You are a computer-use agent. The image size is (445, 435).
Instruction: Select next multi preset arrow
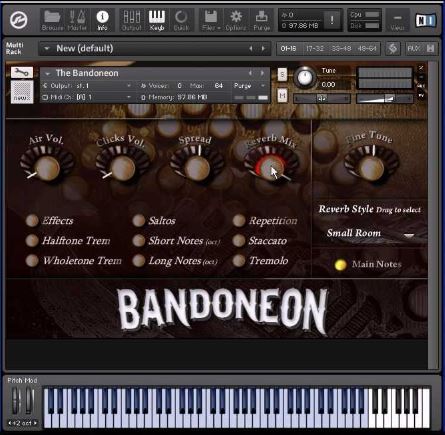[x=263, y=49]
